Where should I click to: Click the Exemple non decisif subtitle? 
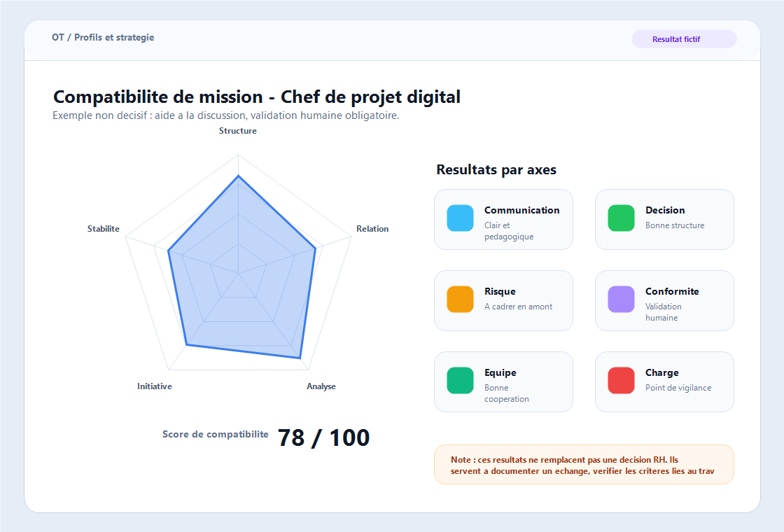226,115
